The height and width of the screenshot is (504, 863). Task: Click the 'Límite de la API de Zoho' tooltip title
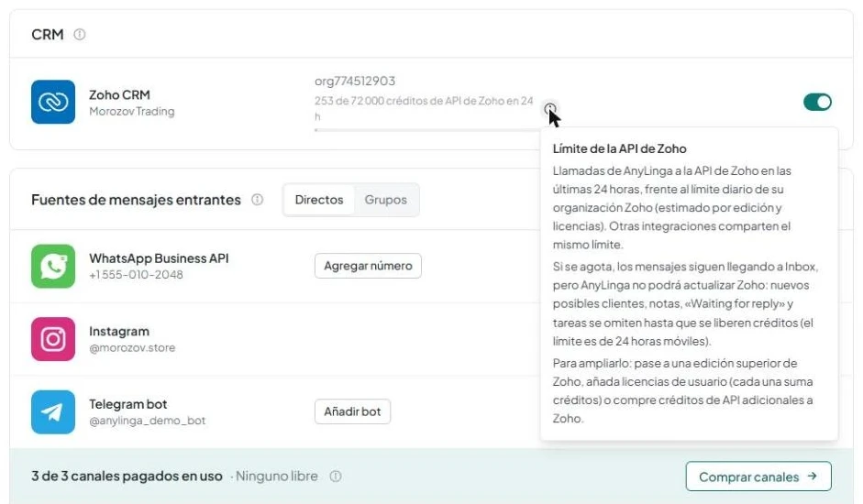(x=619, y=148)
